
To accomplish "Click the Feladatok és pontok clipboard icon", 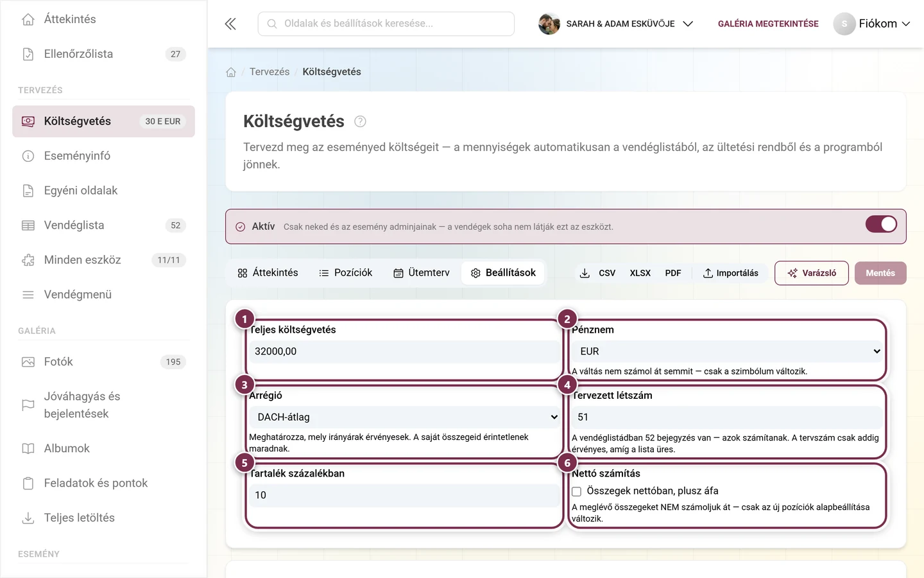I will click(x=28, y=483).
